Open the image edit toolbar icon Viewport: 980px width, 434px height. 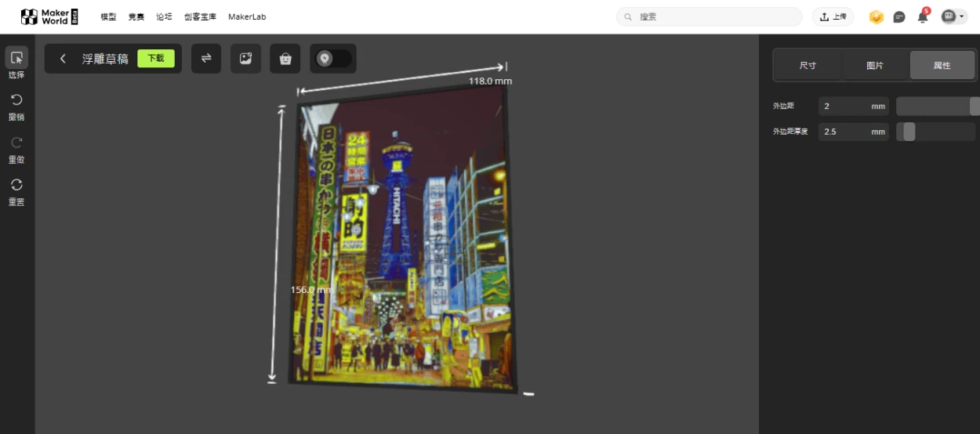[x=245, y=58]
